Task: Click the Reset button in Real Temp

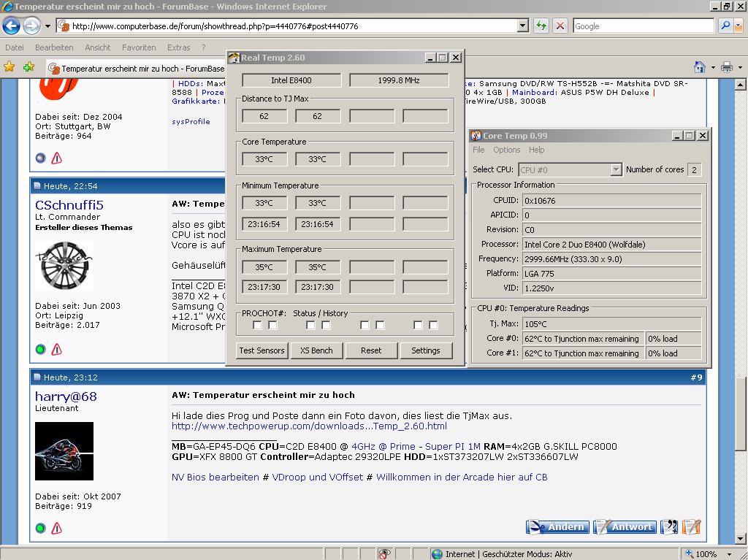Action: (x=371, y=350)
